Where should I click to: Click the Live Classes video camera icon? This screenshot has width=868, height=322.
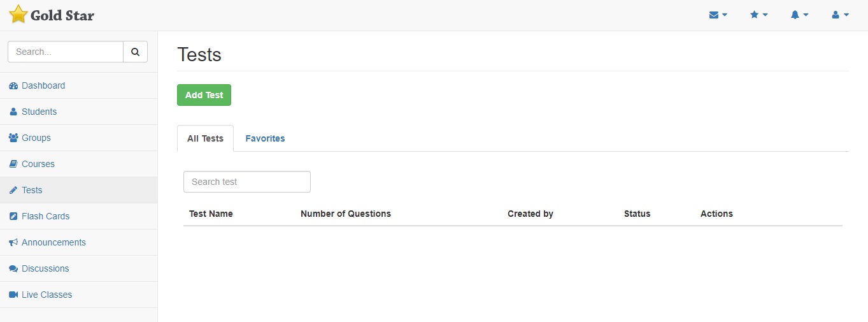pyautogui.click(x=13, y=295)
